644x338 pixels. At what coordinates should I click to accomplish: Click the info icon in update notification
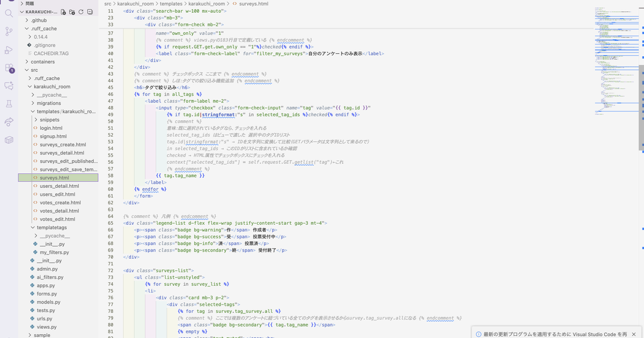coord(479,334)
